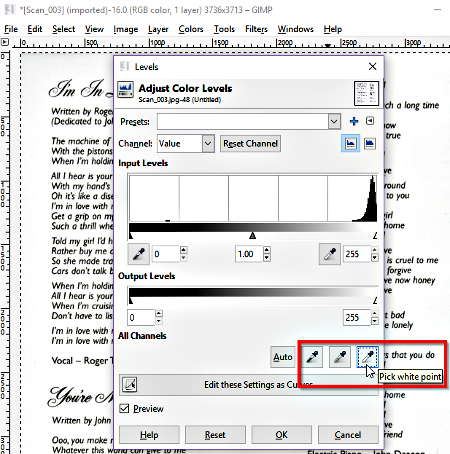Increase the input high level with up arrow
This screenshot has height=454, width=450.
[x=375, y=250]
